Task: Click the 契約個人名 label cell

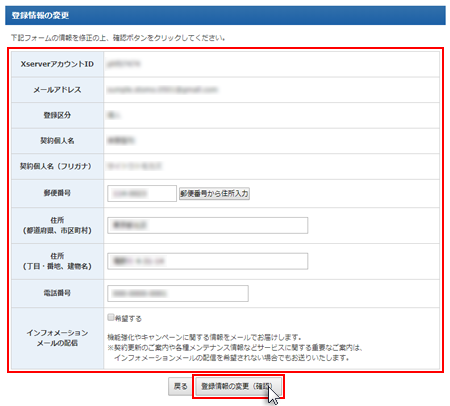Action: coord(57,141)
